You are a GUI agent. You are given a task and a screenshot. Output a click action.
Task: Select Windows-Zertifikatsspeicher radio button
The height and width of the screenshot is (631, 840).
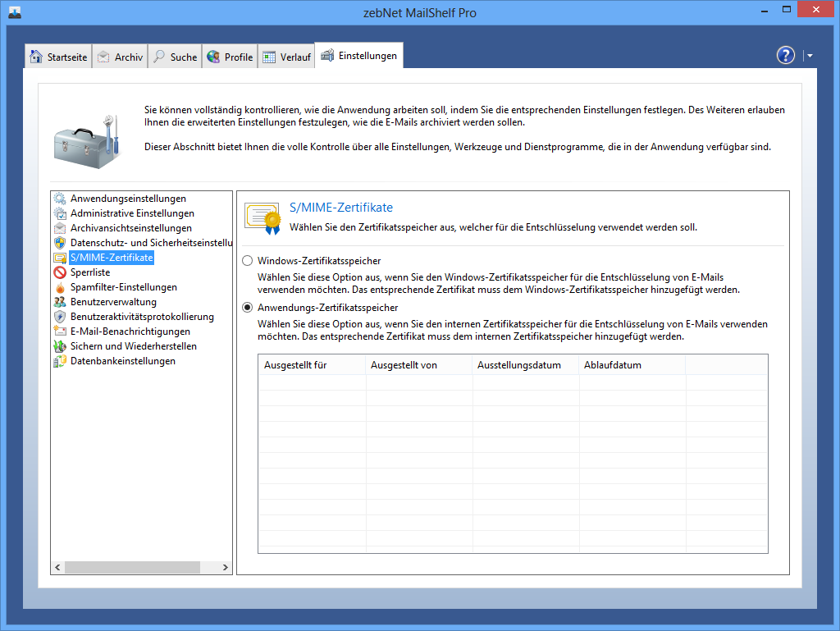click(247, 261)
